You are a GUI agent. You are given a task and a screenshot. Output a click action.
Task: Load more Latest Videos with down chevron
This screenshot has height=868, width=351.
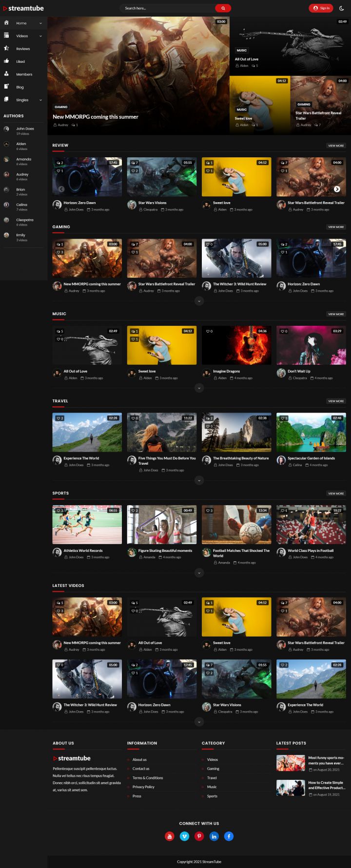tap(199, 722)
